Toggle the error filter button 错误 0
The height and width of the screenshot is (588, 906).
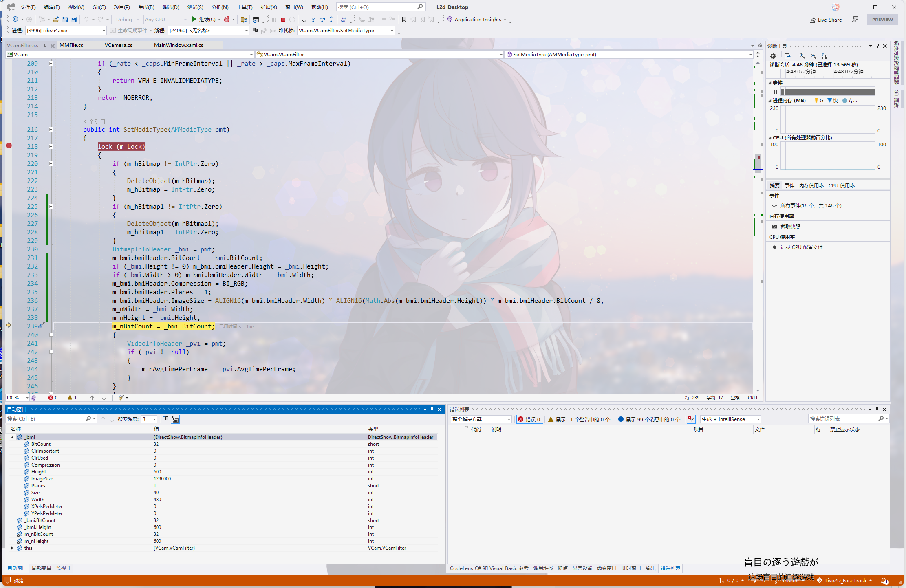pyautogui.click(x=529, y=419)
